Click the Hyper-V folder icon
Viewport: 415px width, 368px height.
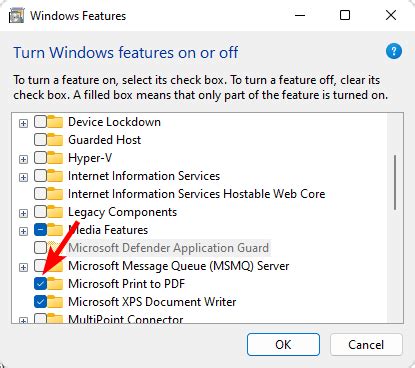(x=55, y=158)
